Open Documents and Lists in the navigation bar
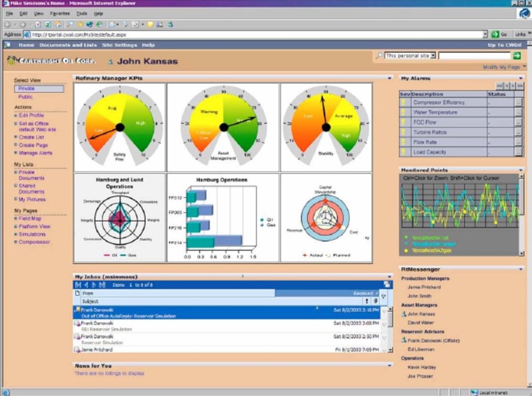Image resolution: width=532 pixels, height=396 pixels. pyautogui.click(x=68, y=45)
